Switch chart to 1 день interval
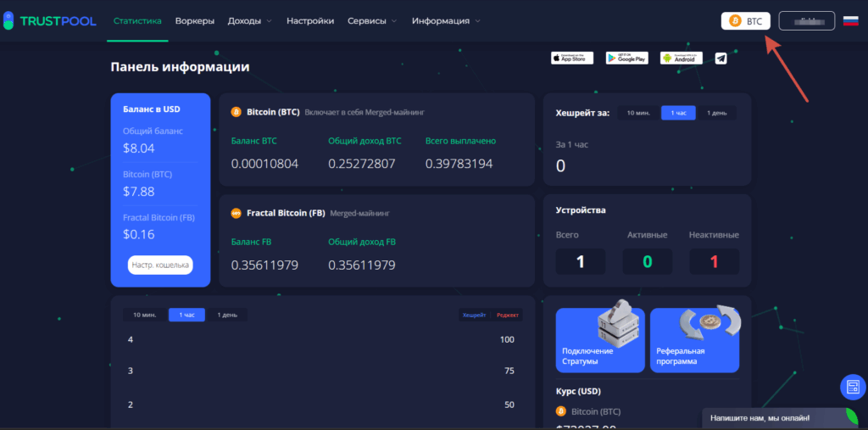The image size is (868, 430). pyautogui.click(x=227, y=315)
